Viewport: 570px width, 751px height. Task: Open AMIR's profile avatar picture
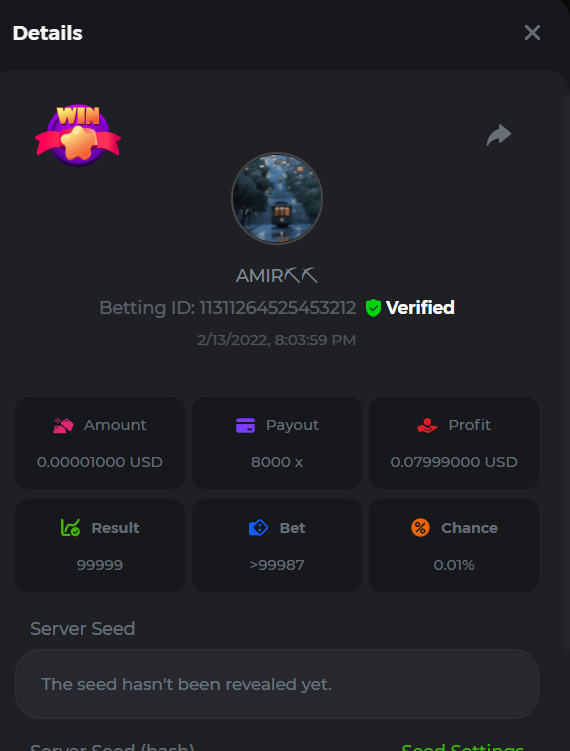277,198
